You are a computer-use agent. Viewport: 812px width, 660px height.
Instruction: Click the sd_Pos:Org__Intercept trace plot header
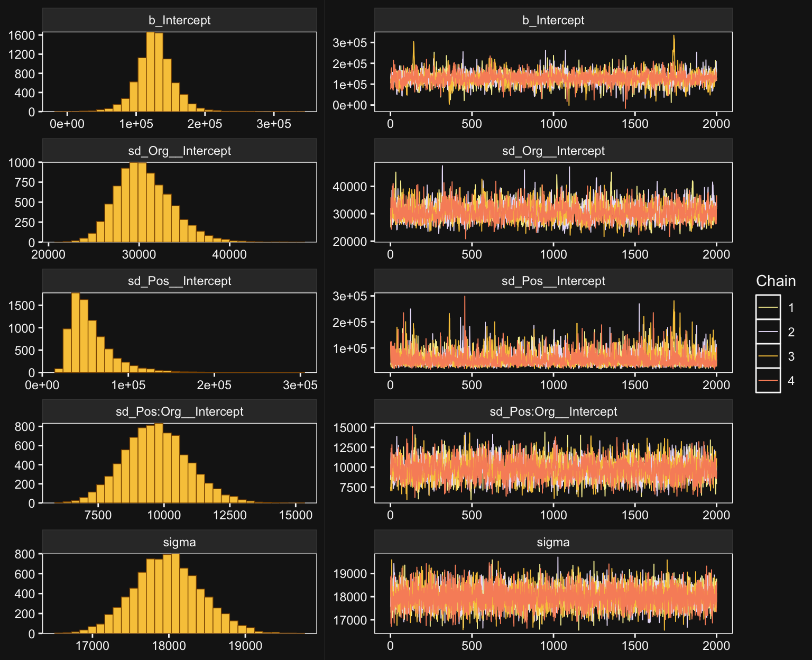coord(553,411)
